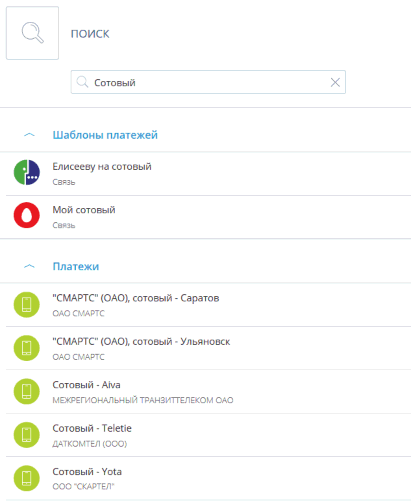Click the Шаблоны платежей heading
The image size is (411, 501).
(105, 135)
